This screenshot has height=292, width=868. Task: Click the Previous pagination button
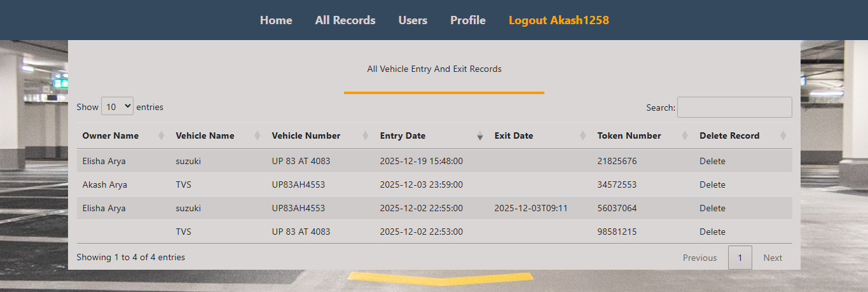(699, 258)
